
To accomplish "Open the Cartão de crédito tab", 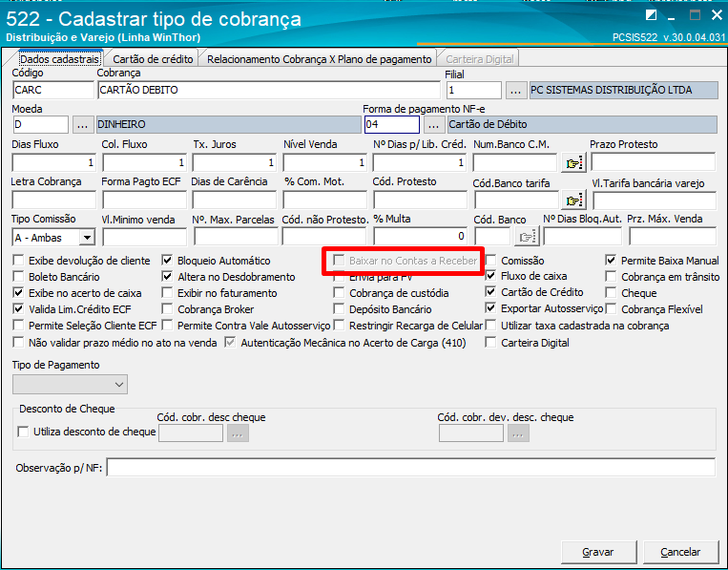I will (153, 59).
